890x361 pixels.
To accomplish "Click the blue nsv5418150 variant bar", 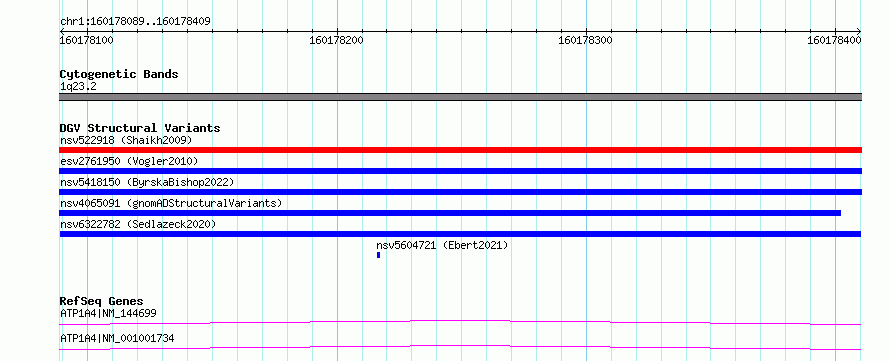I will point(460,192).
